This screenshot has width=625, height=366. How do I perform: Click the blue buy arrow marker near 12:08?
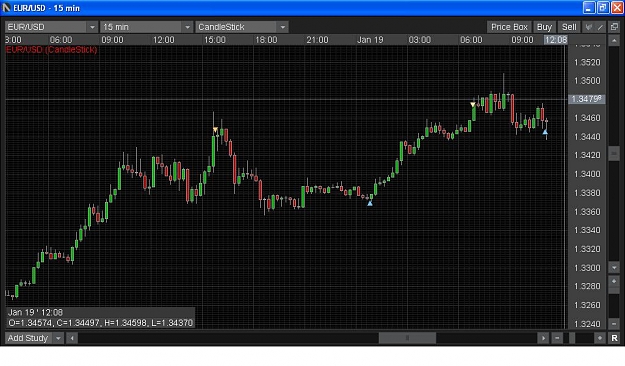[x=545, y=132]
